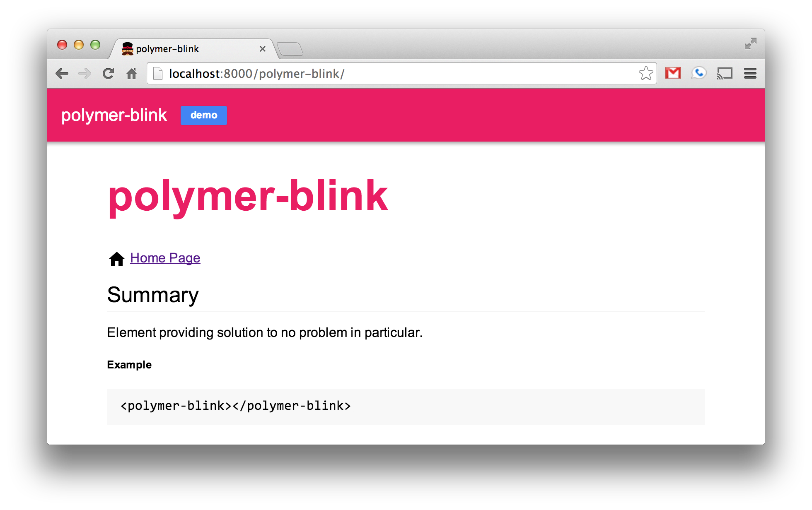Viewport: 812px width, 510px height.
Task: Bookmark the page with the star icon
Action: tap(645, 74)
